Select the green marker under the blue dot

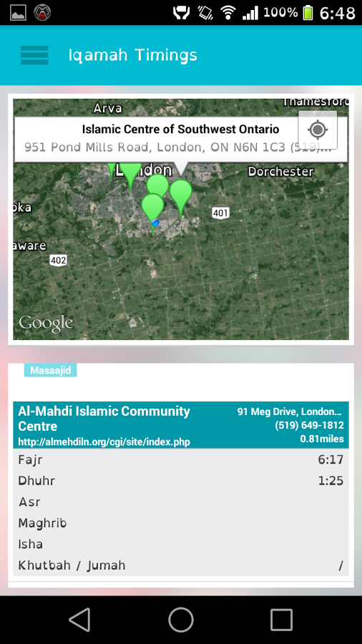click(152, 210)
